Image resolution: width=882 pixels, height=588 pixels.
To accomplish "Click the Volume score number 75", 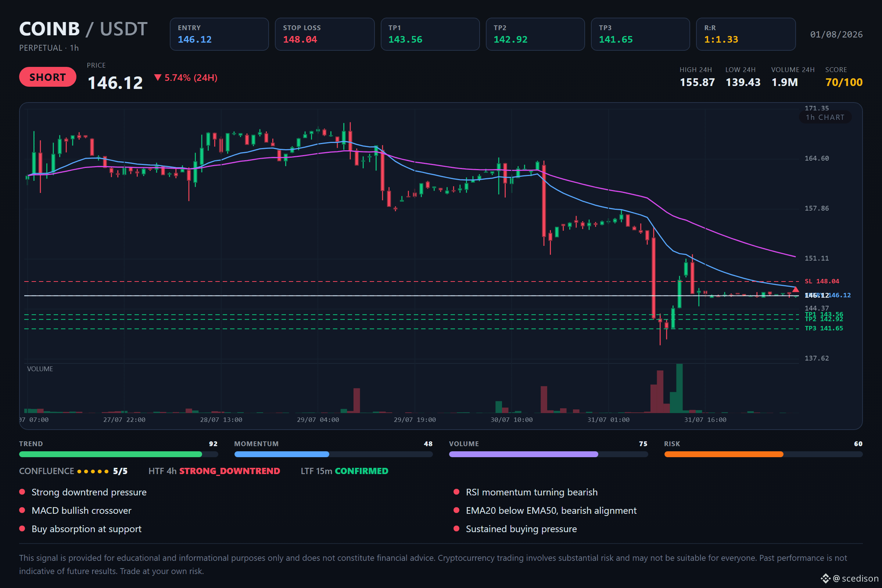I will pyautogui.click(x=643, y=444).
